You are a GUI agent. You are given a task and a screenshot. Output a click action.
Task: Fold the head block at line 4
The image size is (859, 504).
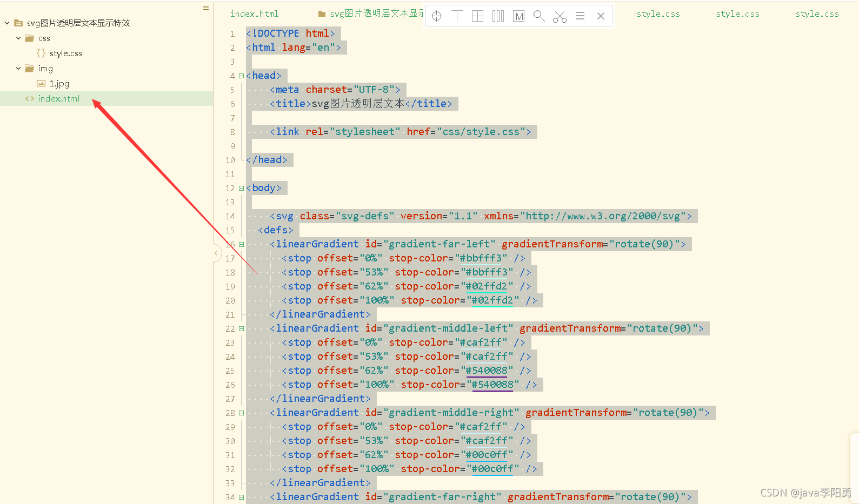click(x=241, y=76)
